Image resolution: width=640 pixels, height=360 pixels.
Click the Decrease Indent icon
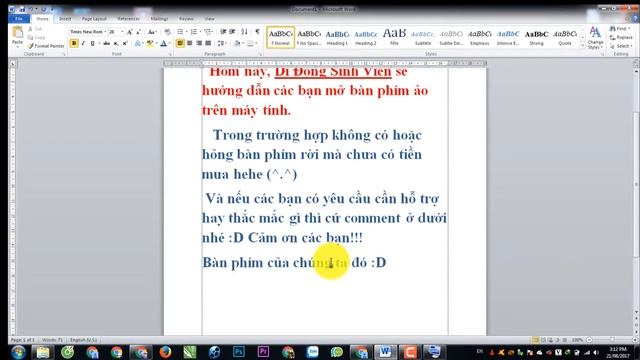[x=223, y=32]
